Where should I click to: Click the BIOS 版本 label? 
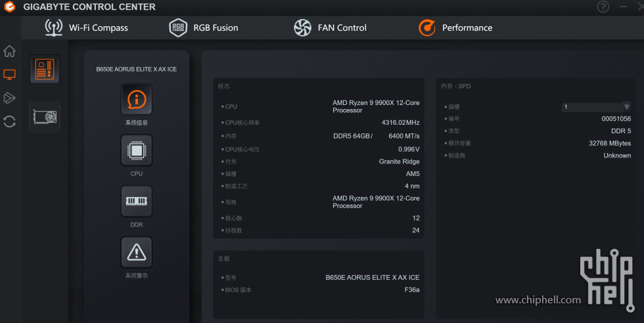[238, 290]
